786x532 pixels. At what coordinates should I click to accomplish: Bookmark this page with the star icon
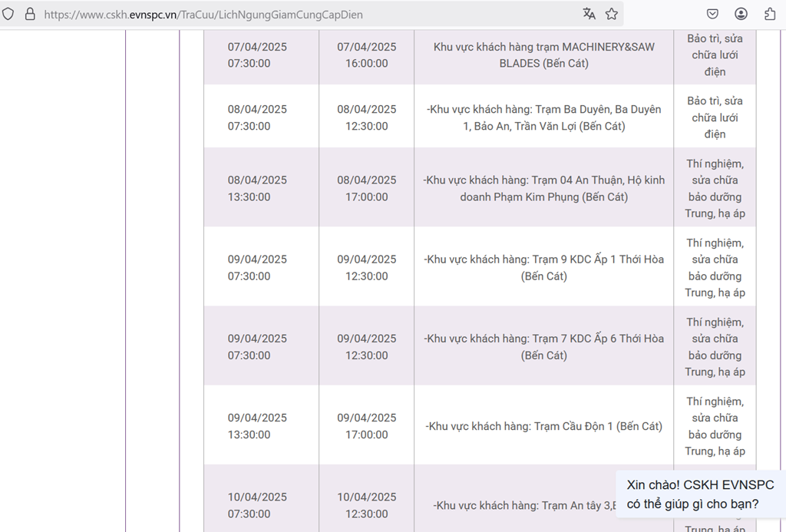coord(612,14)
